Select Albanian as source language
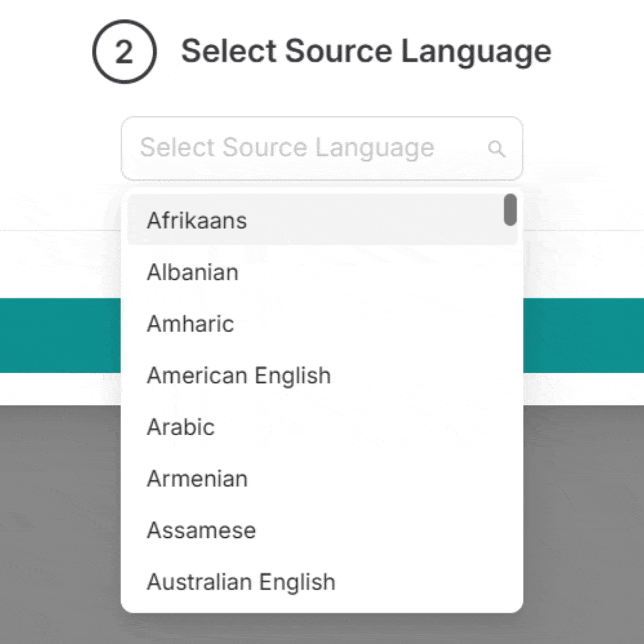The height and width of the screenshot is (644, 644). point(322,272)
